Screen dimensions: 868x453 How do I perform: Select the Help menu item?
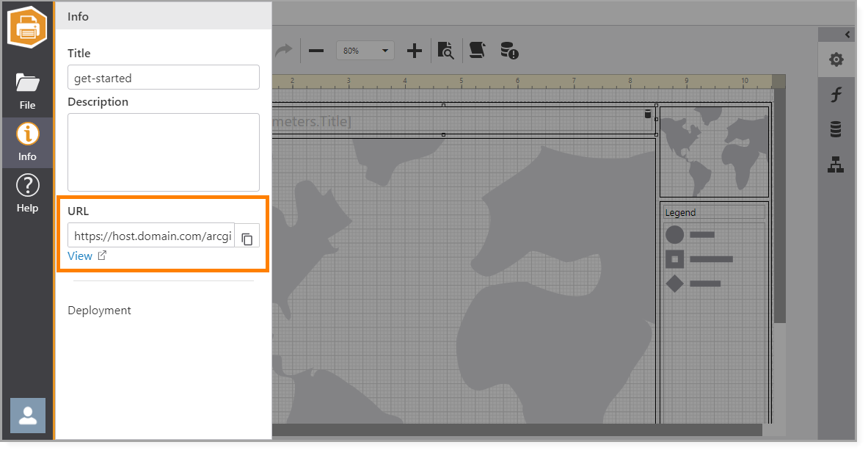pos(27,191)
